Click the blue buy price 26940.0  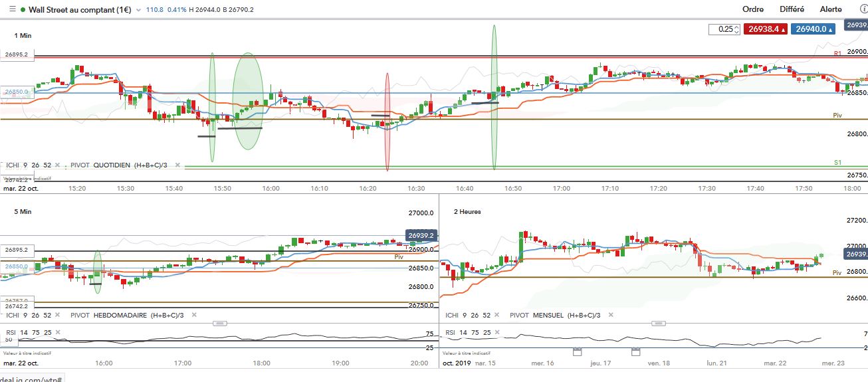click(x=814, y=29)
